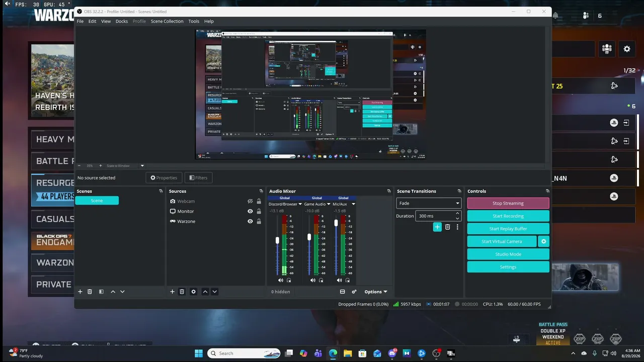Zoom in the preview with plus icon
The width and height of the screenshot is (644, 362).
(x=100, y=165)
